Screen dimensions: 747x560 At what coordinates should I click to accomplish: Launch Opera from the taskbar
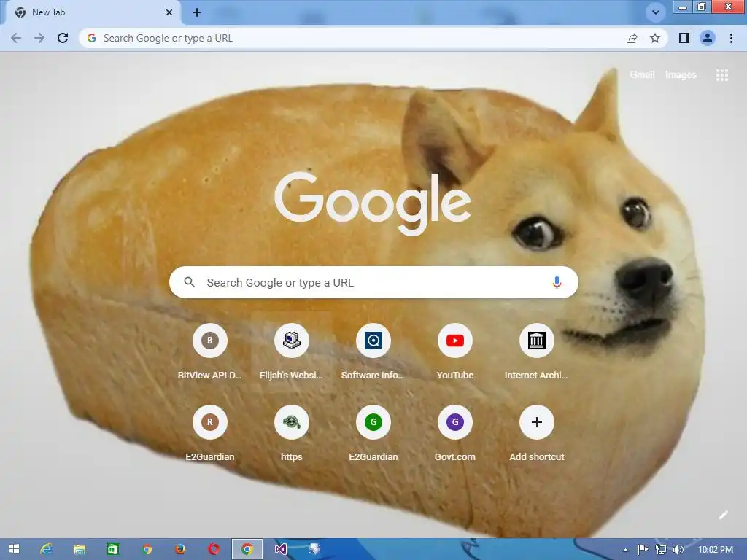(x=214, y=549)
